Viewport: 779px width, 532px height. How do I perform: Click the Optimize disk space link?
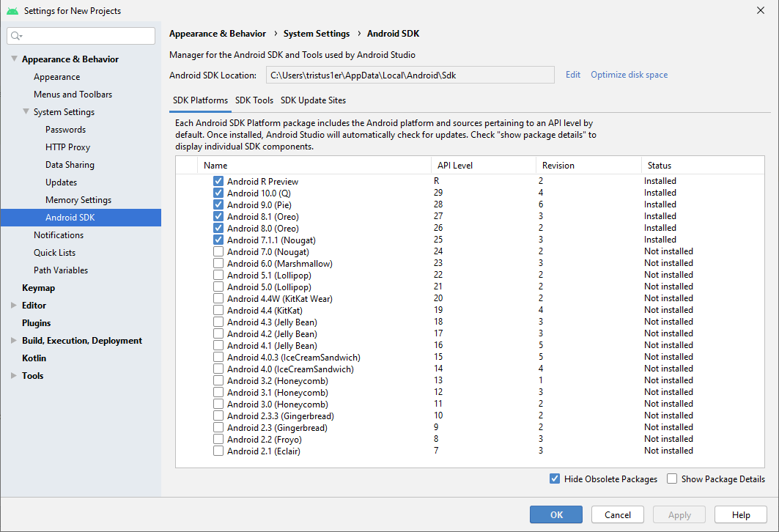[629, 75]
